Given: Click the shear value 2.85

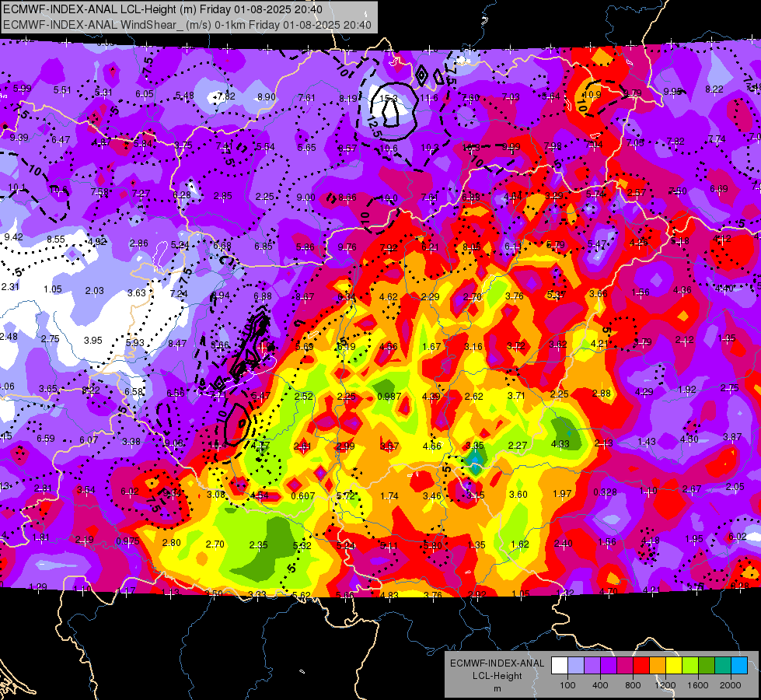Looking at the screenshot, I should [x=223, y=196].
